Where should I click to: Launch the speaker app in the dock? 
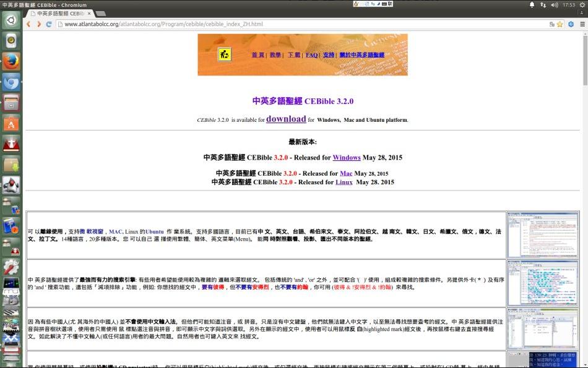11,40
